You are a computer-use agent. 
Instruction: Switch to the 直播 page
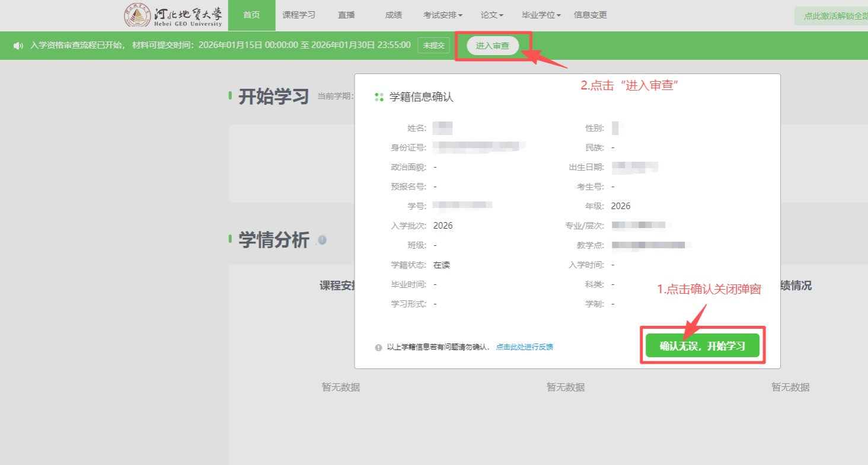(346, 15)
